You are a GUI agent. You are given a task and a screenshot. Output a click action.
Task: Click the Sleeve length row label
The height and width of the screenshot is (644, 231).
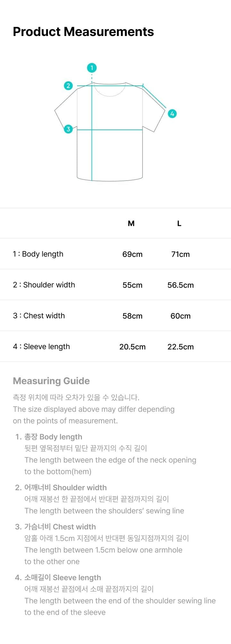click(x=41, y=346)
